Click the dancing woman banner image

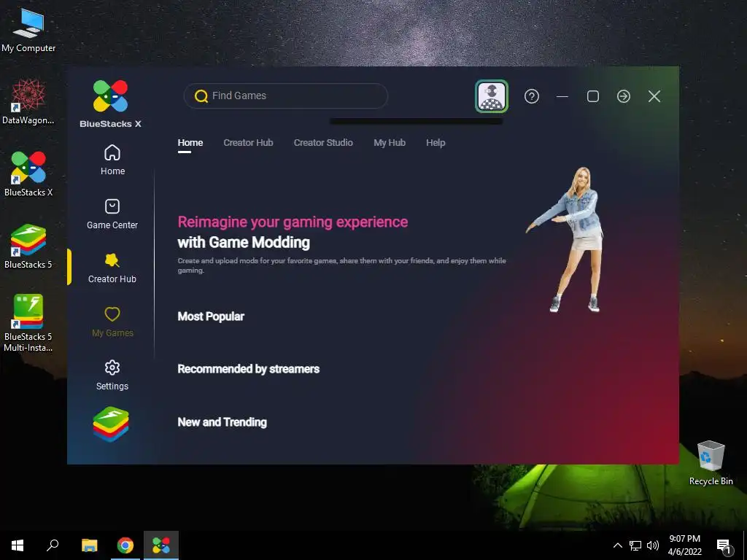565,239
